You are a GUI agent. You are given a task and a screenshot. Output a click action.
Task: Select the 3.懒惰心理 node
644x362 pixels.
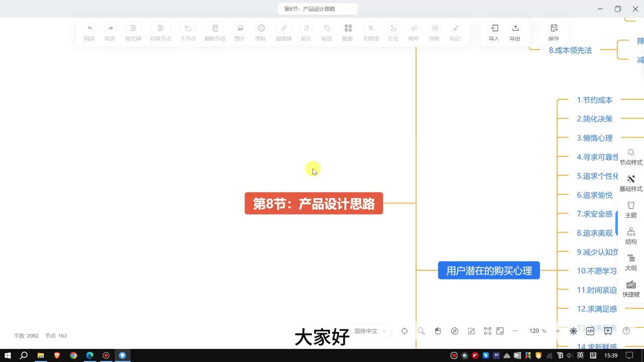tap(595, 138)
